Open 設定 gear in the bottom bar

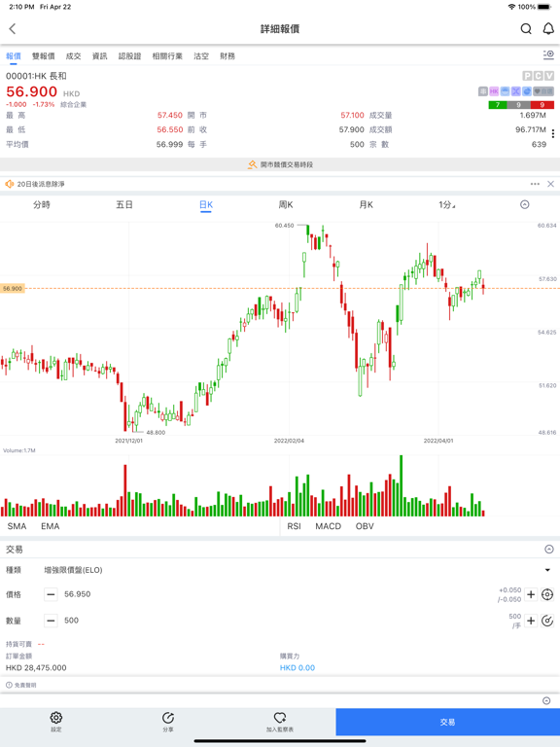56,718
